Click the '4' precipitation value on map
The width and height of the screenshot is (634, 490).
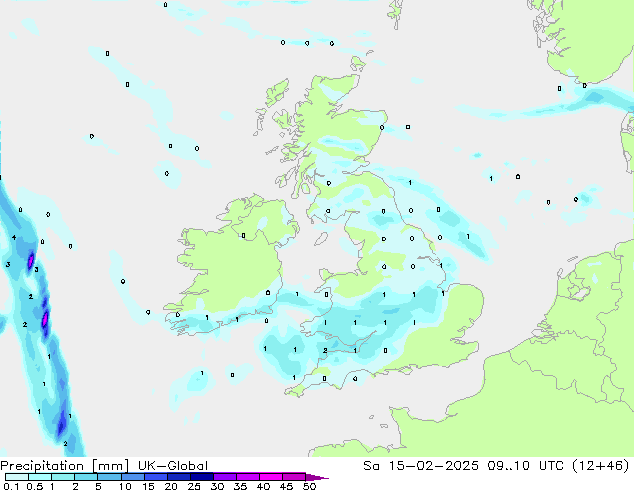click(14, 237)
